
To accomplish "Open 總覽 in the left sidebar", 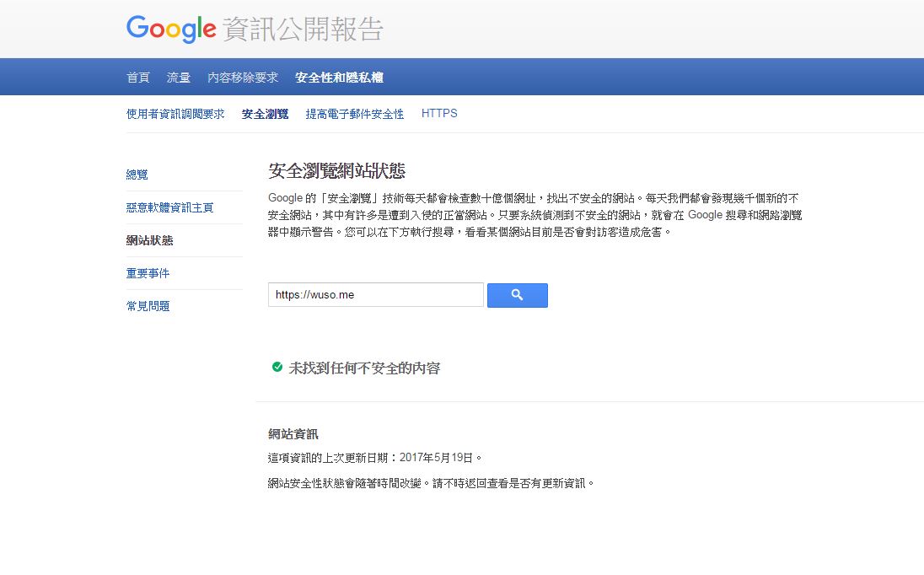I will 137,175.
